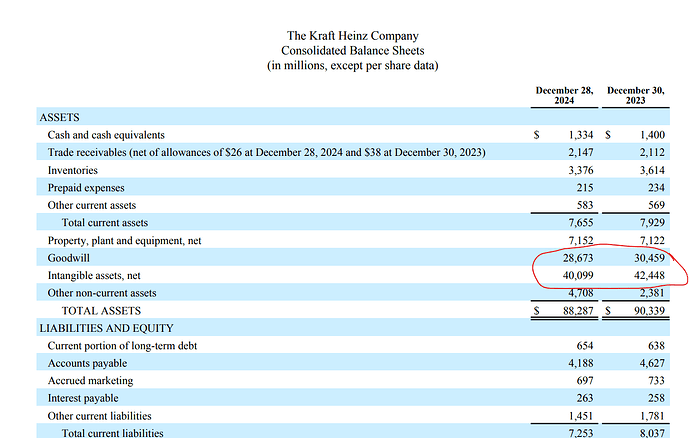Screen dimensions: 690x438
Task: Select inventories value 3,376
Action: [x=580, y=170]
